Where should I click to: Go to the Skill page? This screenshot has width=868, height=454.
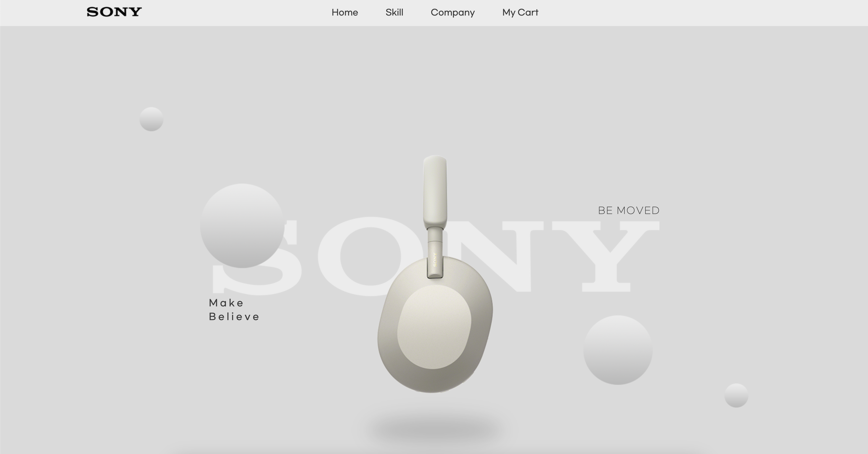[x=394, y=13]
